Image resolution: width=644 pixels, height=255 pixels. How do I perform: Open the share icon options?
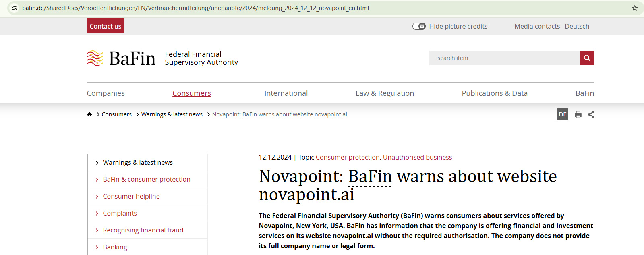point(591,114)
